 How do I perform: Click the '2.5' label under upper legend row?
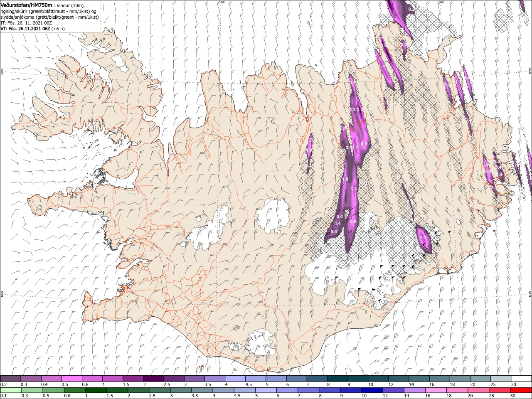[167, 384]
